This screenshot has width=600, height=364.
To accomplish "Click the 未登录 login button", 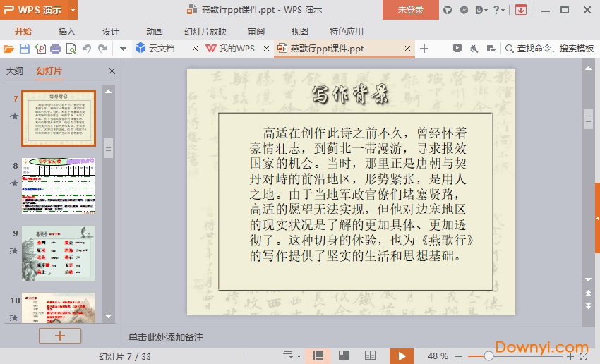I will pos(411,10).
